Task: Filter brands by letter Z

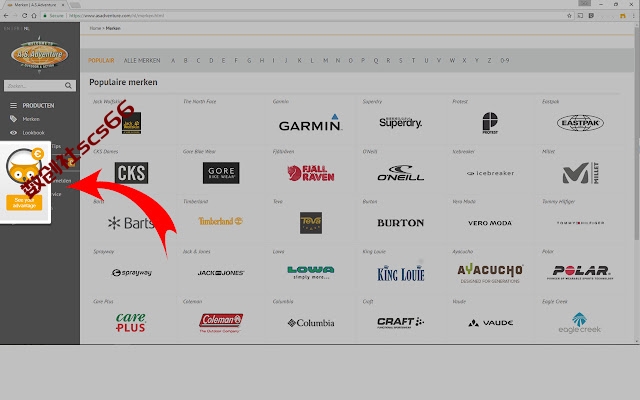Action: pos(489,60)
